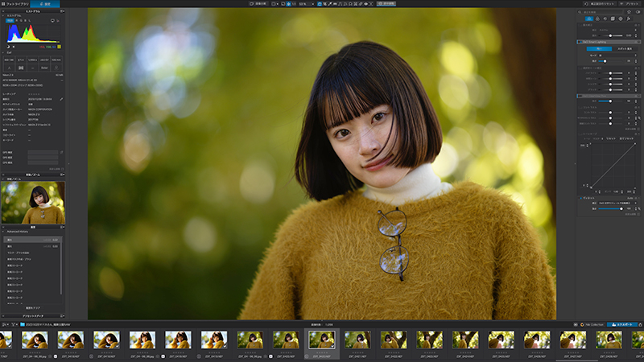
Task: Select the Horizon tool next to the Crop tool
Action: pyautogui.click(x=324, y=4)
